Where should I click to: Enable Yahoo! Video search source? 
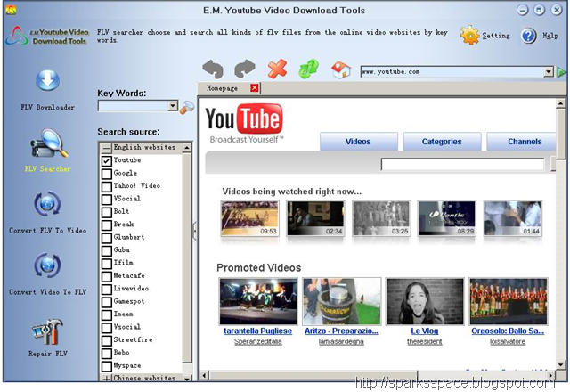click(x=107, y=186)
